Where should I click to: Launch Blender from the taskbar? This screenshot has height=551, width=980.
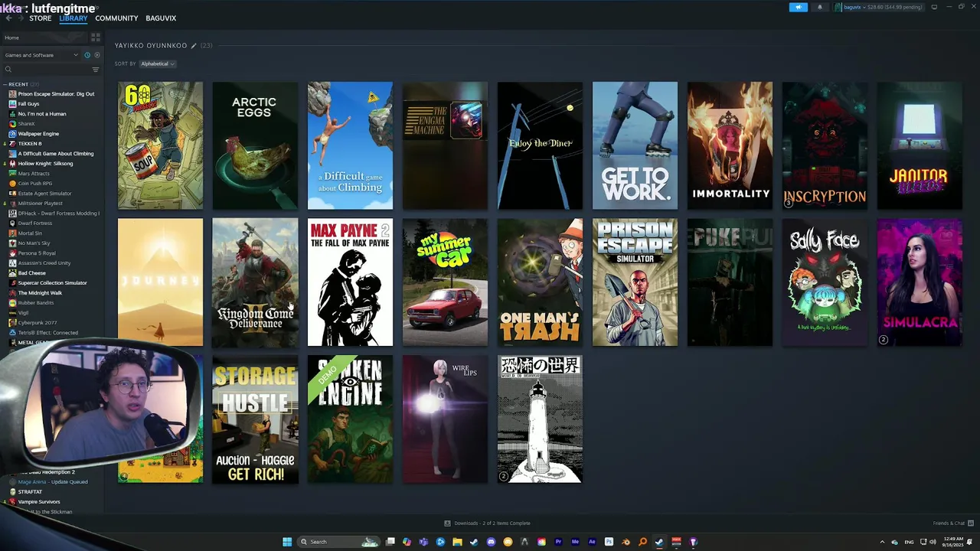tap(626, 542)
